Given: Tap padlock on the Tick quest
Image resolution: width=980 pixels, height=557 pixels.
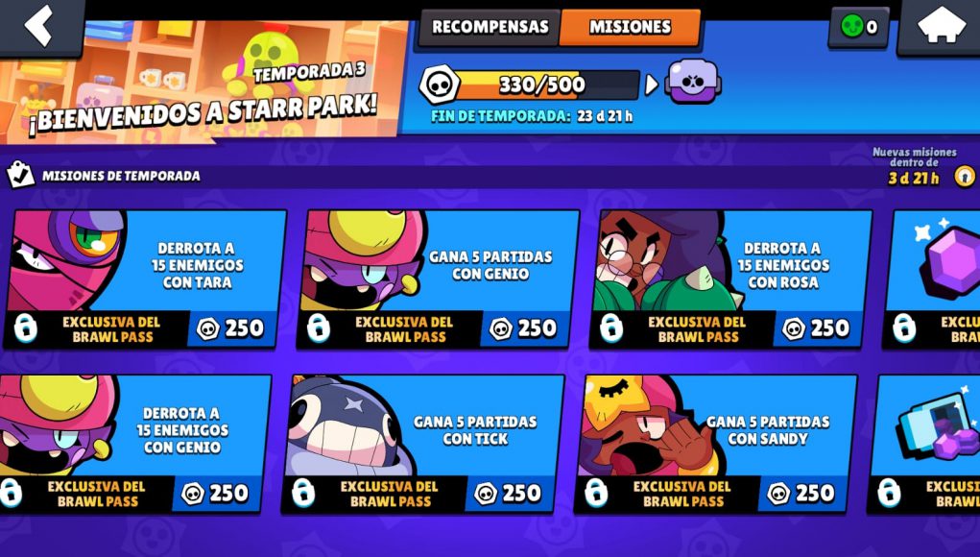Looking at the screenshot, I should coord(303,494).
